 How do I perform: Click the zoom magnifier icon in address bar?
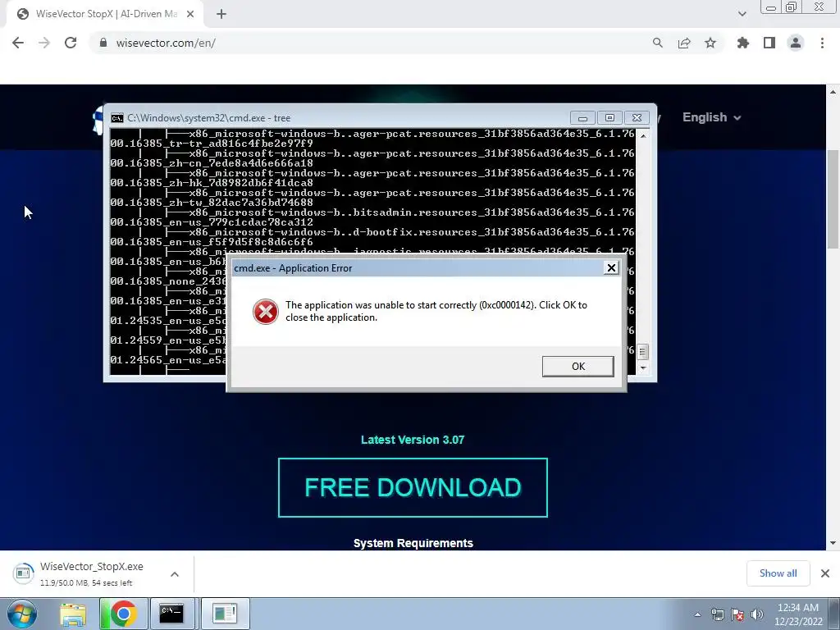pyautogui.click(x=657, y=43)
